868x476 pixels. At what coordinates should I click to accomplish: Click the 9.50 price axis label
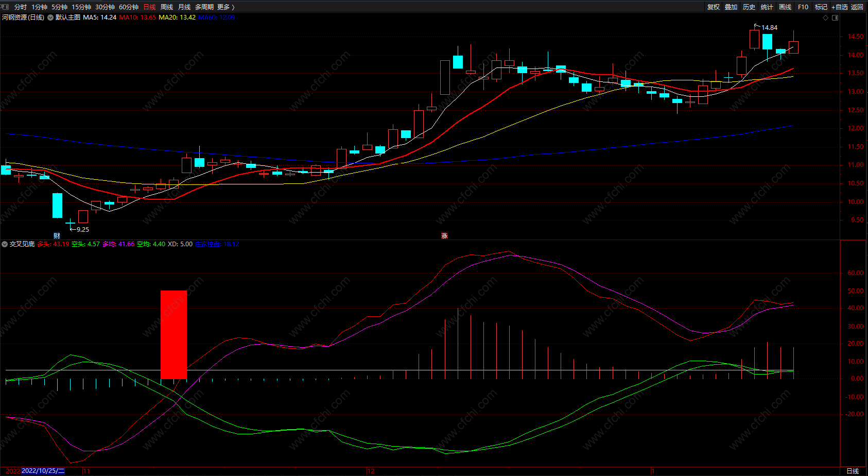coord(857,220)
